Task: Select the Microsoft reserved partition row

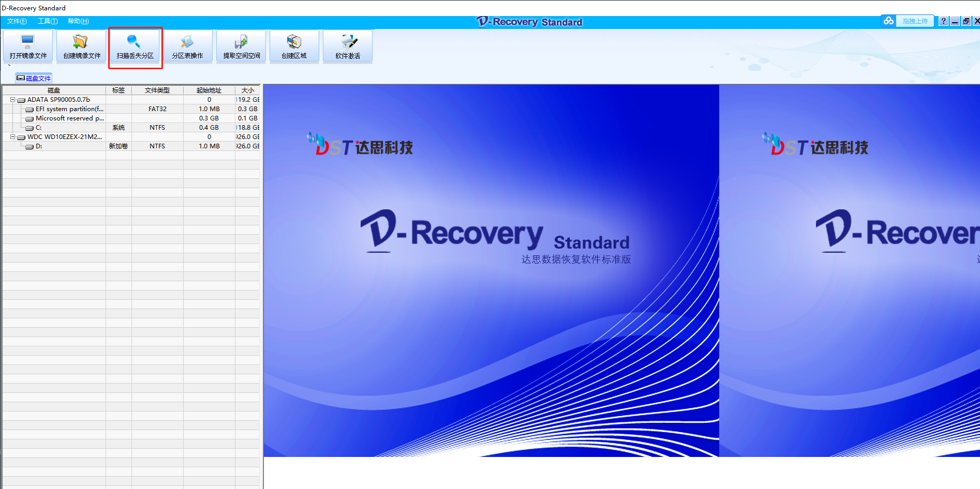Action: [x=131, y=118]
